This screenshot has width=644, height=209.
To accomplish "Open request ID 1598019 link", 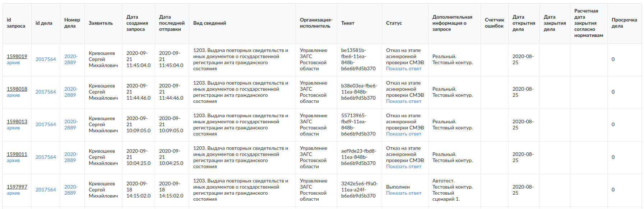I will [x=17, y=56].
